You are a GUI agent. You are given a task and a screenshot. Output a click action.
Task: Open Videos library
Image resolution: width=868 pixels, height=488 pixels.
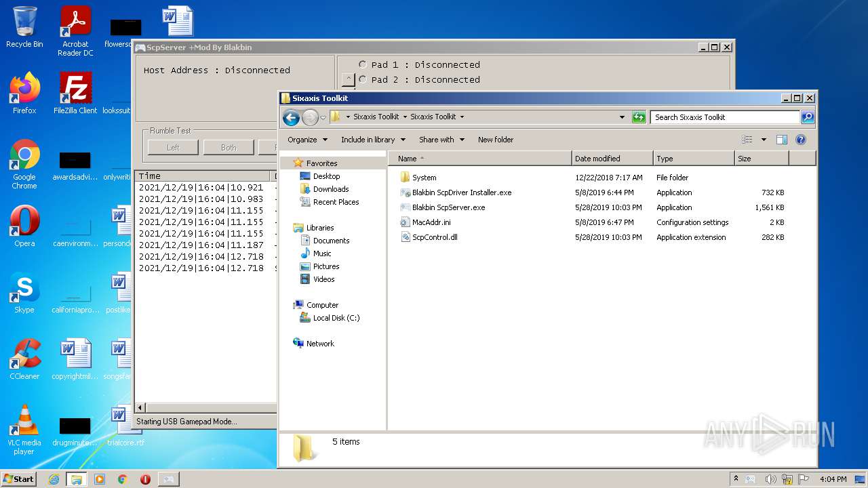pos(323,279)
